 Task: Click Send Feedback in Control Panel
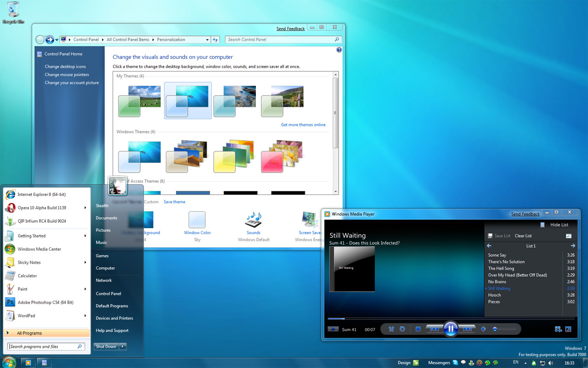pos(290,29)
